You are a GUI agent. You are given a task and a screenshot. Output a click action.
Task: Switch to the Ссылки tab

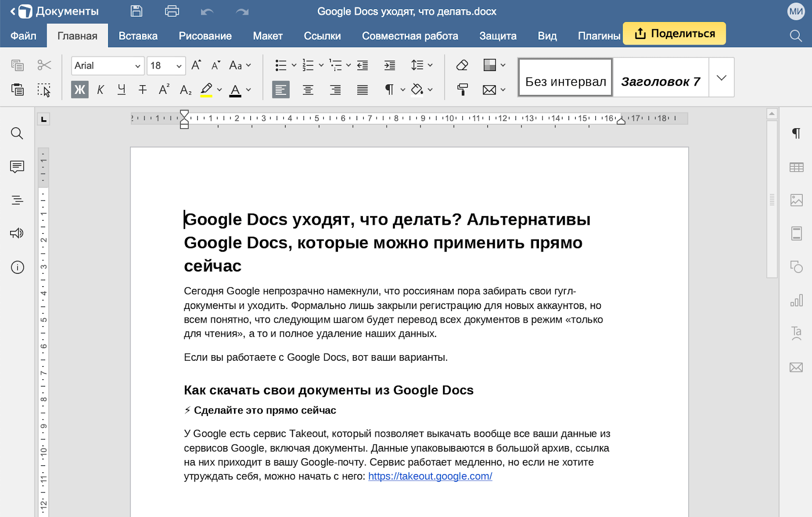(322, 36)
